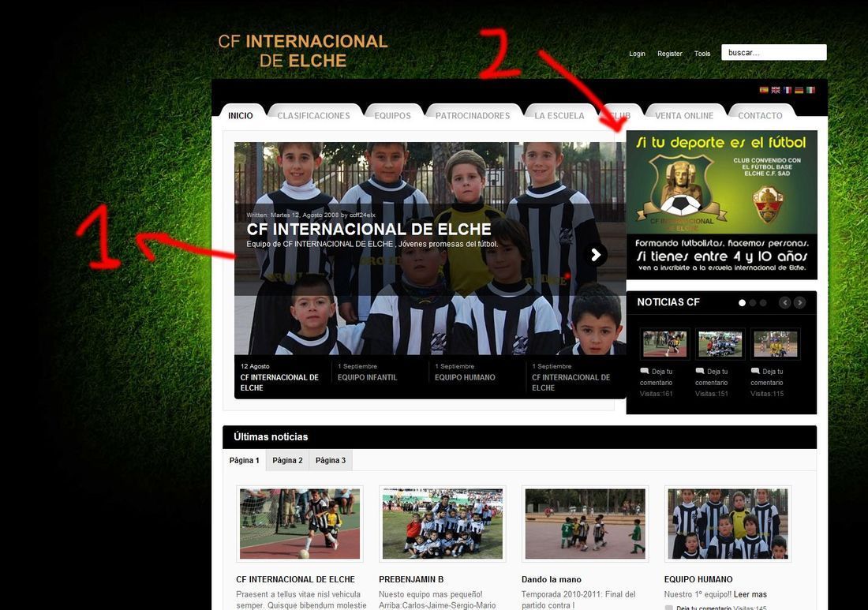Viewport: 868px width, 610px height.
Task: Open Noticias CF thumbnail above Visitas:161
Action: (665, 343)
